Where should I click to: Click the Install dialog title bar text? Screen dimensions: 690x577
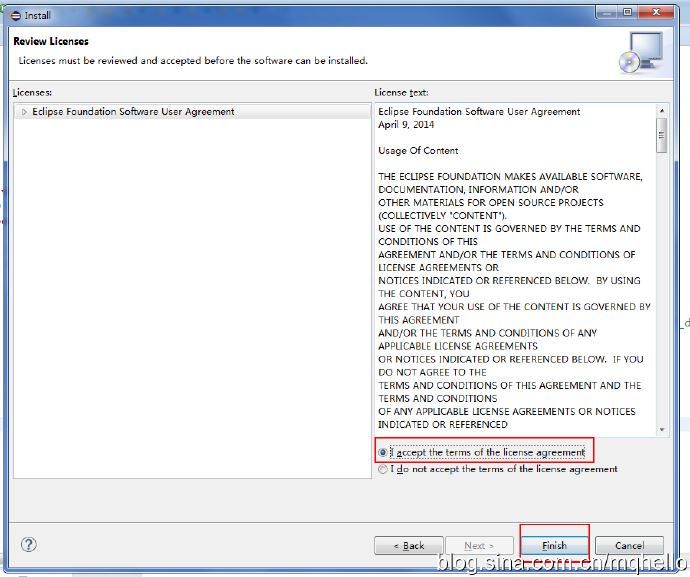[40, 13]
